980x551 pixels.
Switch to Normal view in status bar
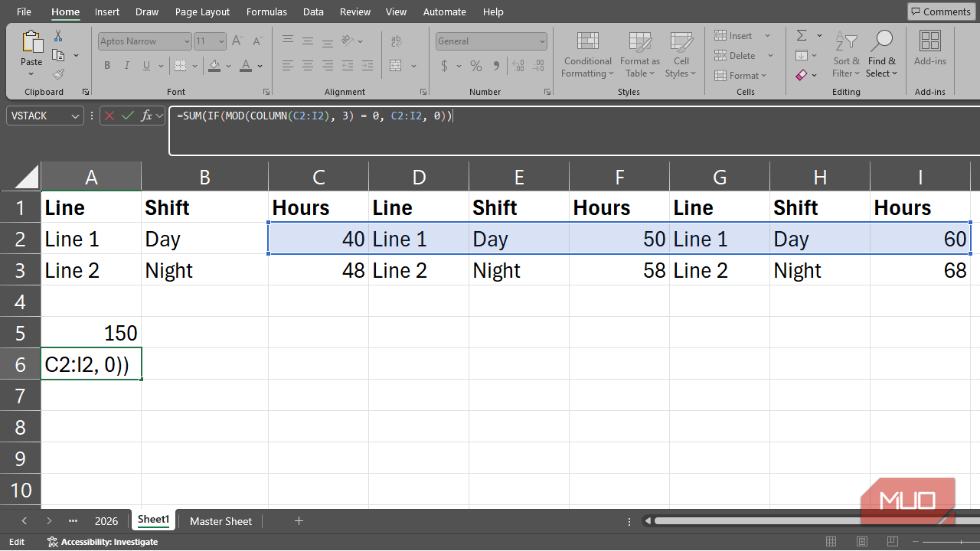point(831,542)
